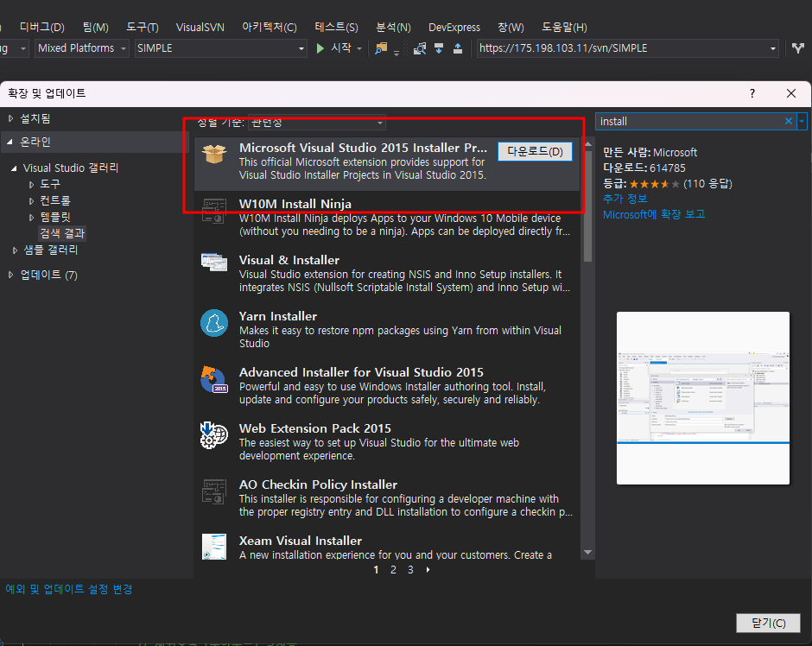Click the SVN commit up-arrow icon
This screenshot has height=646, width=812.
click(x=458, y=48)
